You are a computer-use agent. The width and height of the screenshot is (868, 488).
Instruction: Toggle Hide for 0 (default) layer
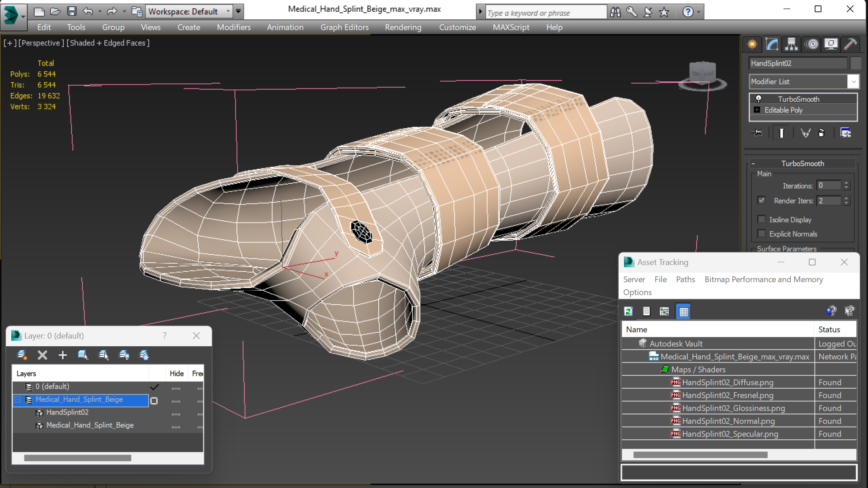pyautogui.click(x=176, y=388)
